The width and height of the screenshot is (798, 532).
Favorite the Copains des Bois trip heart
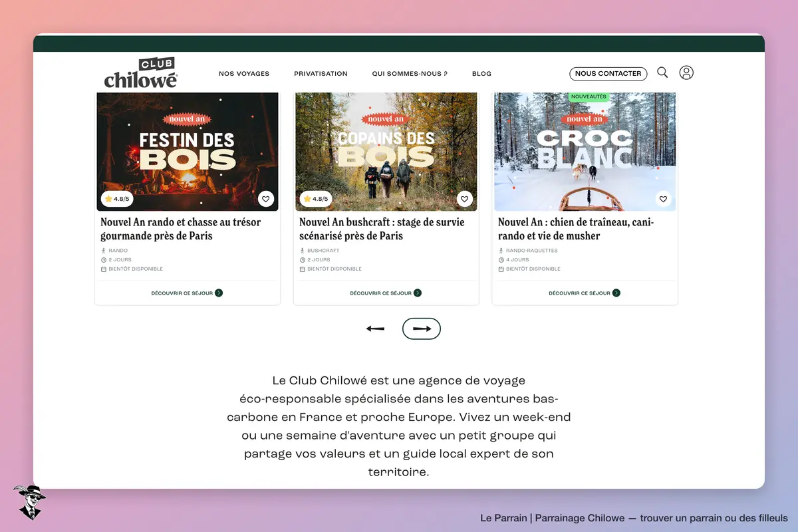point(464,199)
